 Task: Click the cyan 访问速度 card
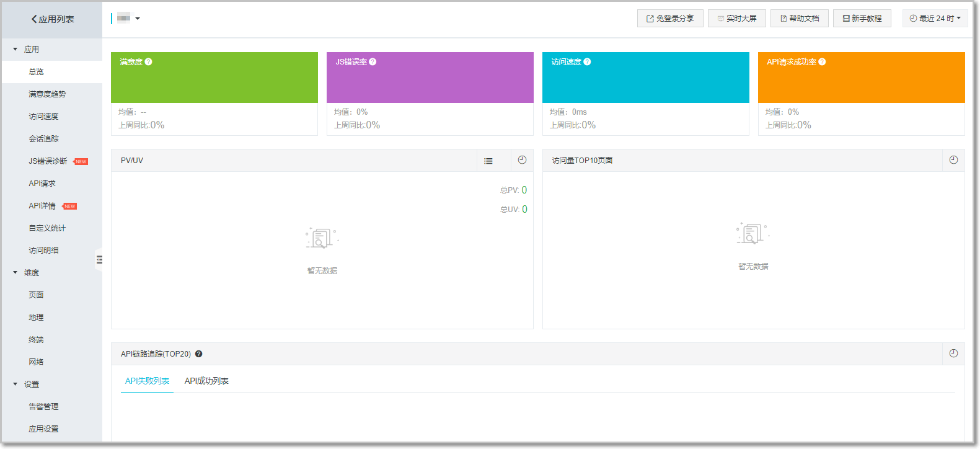click(646, 78)
